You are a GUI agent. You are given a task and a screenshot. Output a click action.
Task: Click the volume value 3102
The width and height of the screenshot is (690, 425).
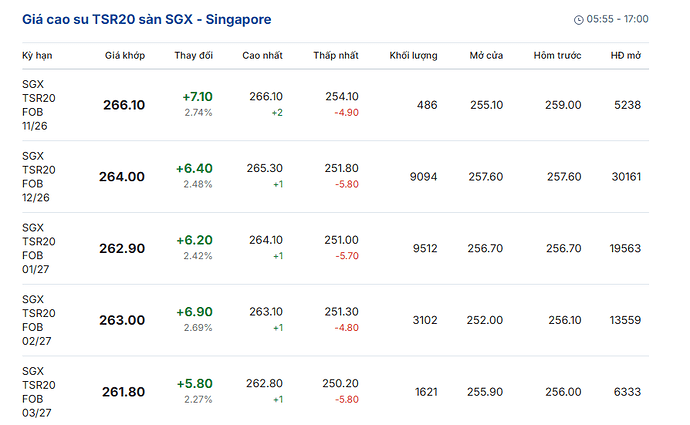pyautogui.click(x=425, y=320)
